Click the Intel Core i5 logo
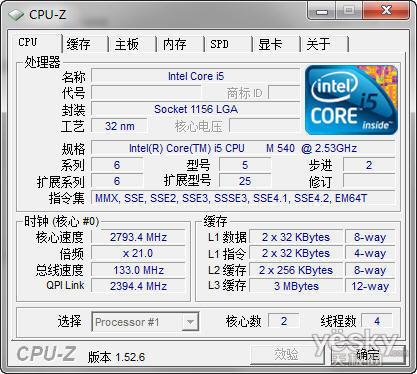 tap(351, 100)
